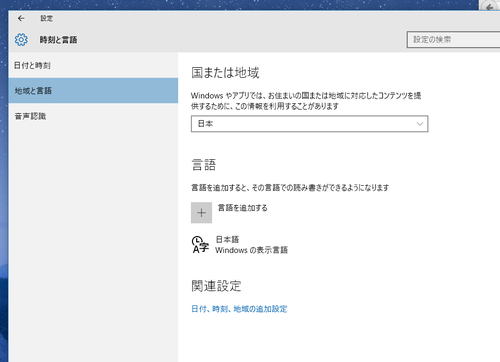Click the 設定 title text
500x362 pixels.
47,19
